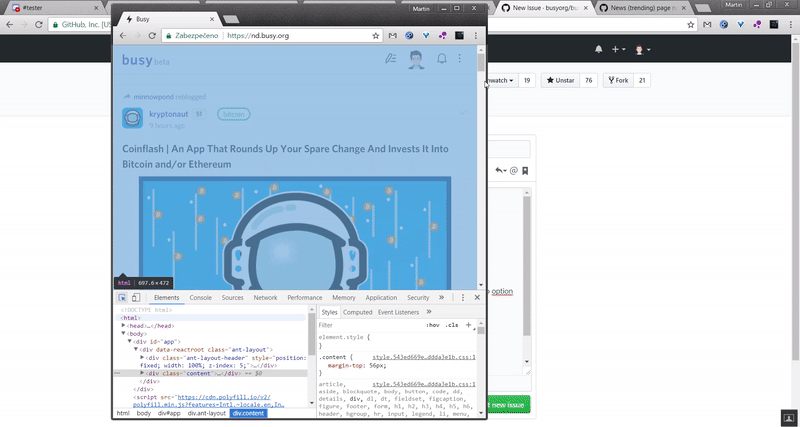Select the Performance tab
The width and height of the screenshot is (800, 427).
coord(305,297)
